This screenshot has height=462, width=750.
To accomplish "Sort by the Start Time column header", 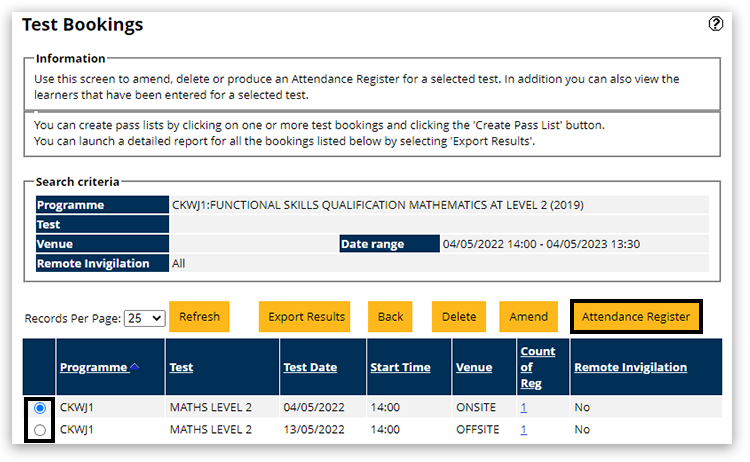I will point(400,367).
